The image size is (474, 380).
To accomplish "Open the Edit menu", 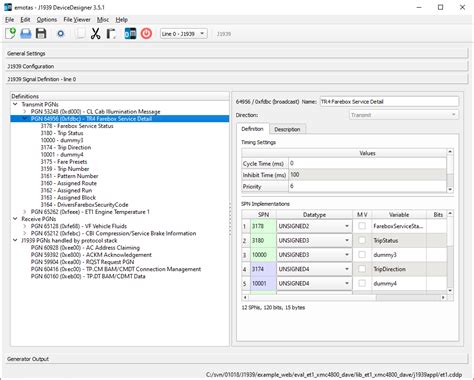I will click(25, 20).
